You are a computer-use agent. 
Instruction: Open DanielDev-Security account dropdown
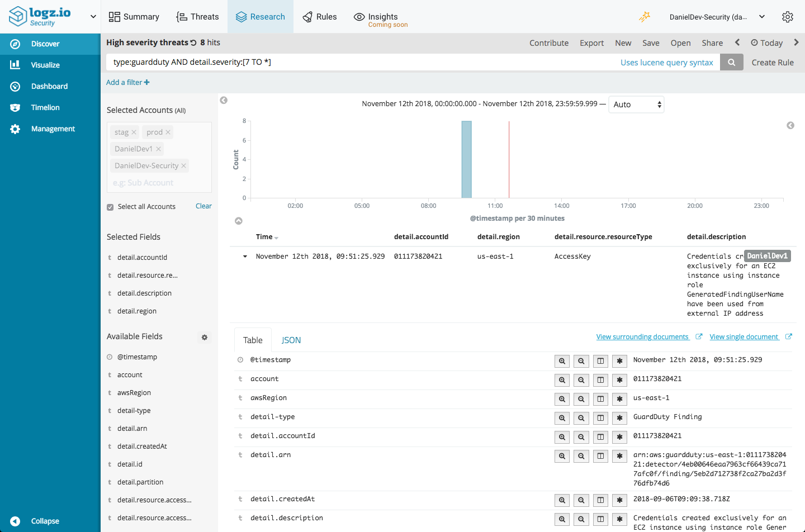(717, 17)
